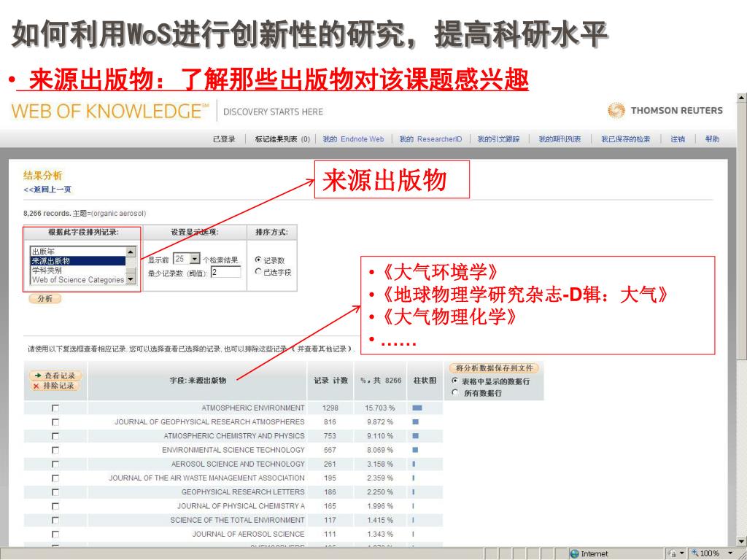Select 学科类别 in the field list

coord(47,271)
